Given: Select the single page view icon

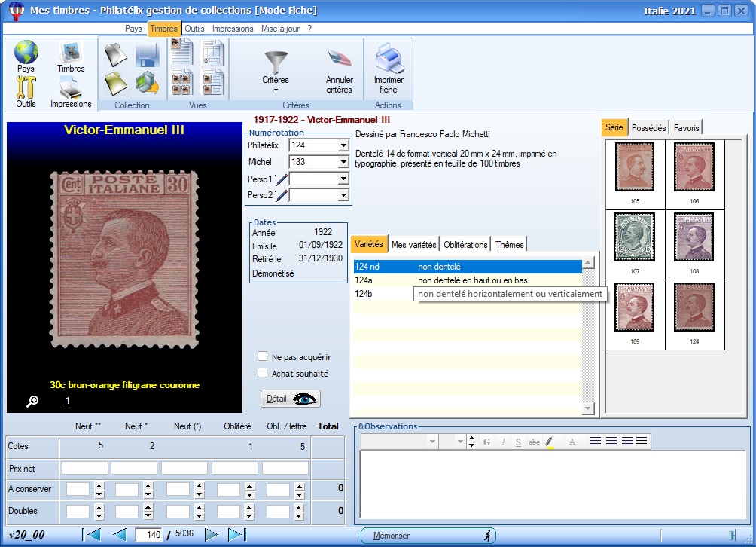Looking at the screenshot, I should (181, 53).
